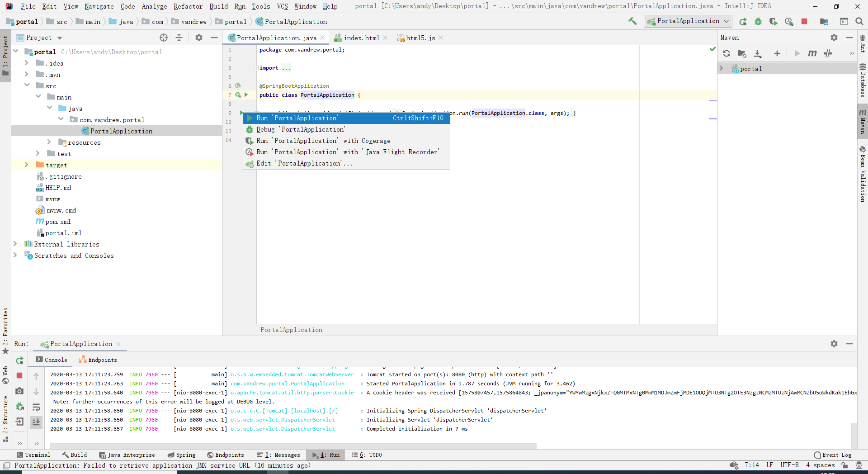Click the exit icon in Run panel

[19, 422]
